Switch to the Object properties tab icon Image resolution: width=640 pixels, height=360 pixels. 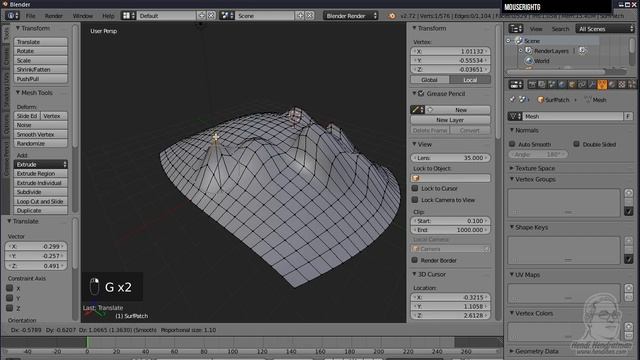(x=572, y=84)
